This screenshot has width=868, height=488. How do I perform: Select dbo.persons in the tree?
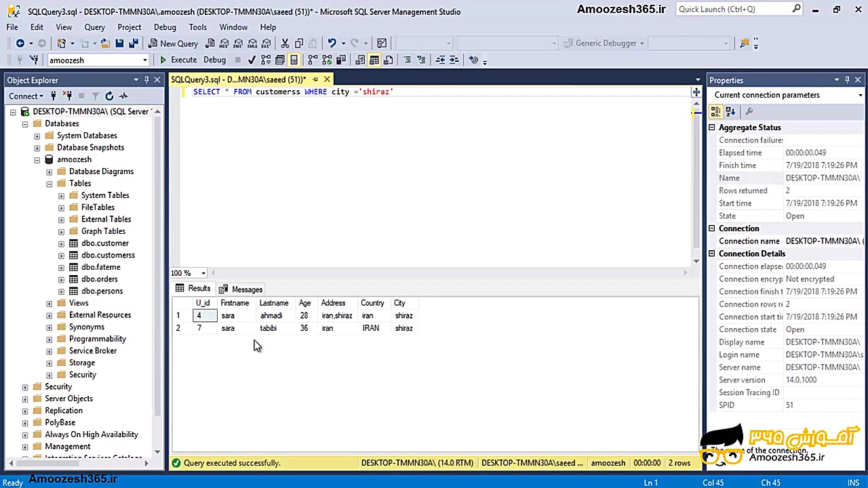(x=102, y=291)
